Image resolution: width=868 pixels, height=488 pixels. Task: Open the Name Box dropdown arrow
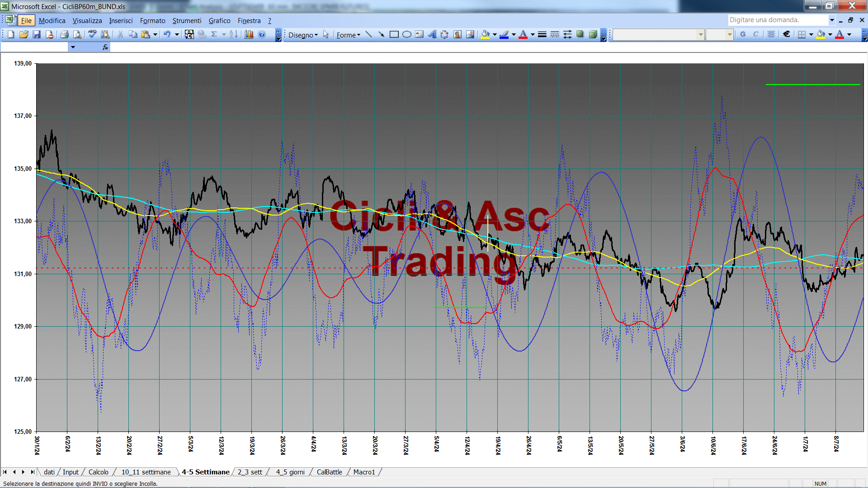pyautogui.click(x=73, y=47)
